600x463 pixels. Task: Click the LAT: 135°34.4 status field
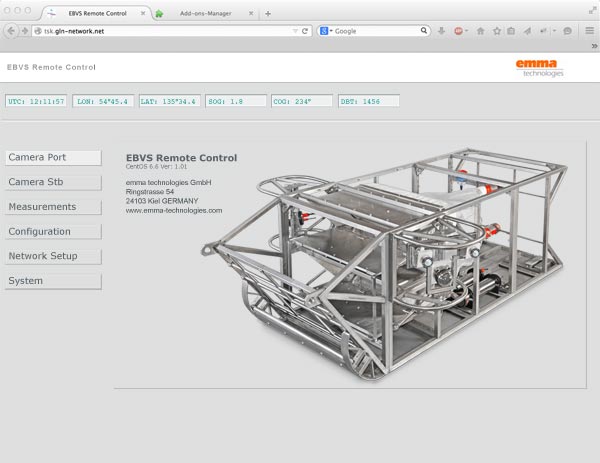click(x=170, y=101)
